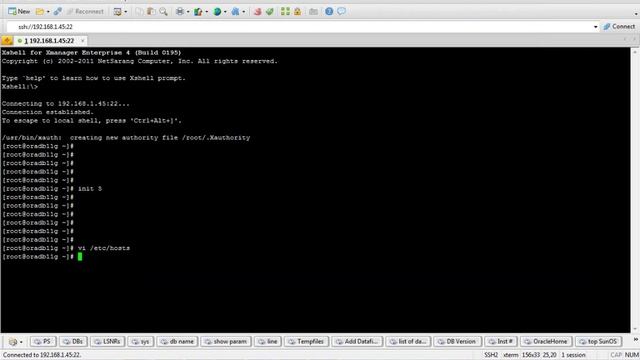The height and width of the screenshot is (360, 640).
Task: Click the 'init 5' command line
Action: [90, 189]
